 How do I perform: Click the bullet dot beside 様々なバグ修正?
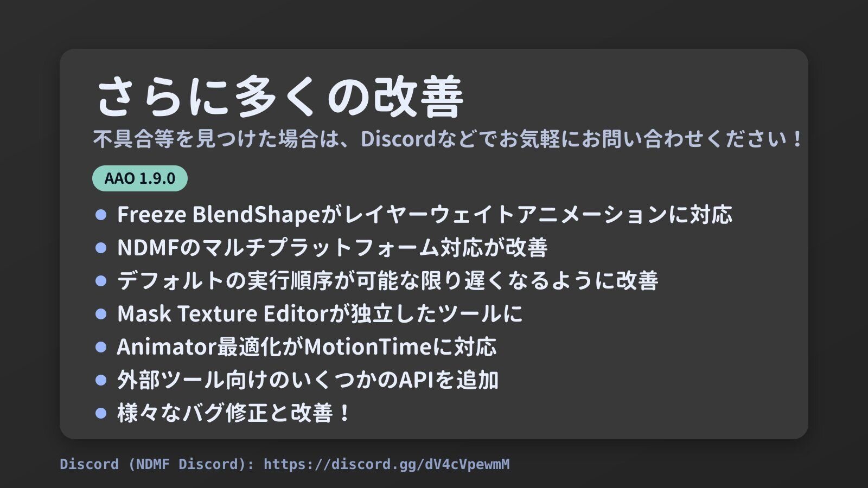pos(101,413)
